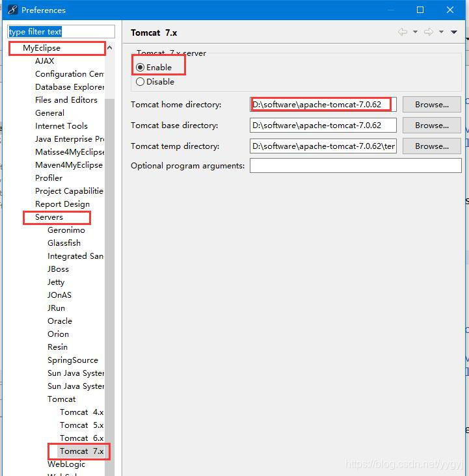The image size is (469, 476).
Task: Select Tomcat 7.x in the tree
Action: [82, 451]
